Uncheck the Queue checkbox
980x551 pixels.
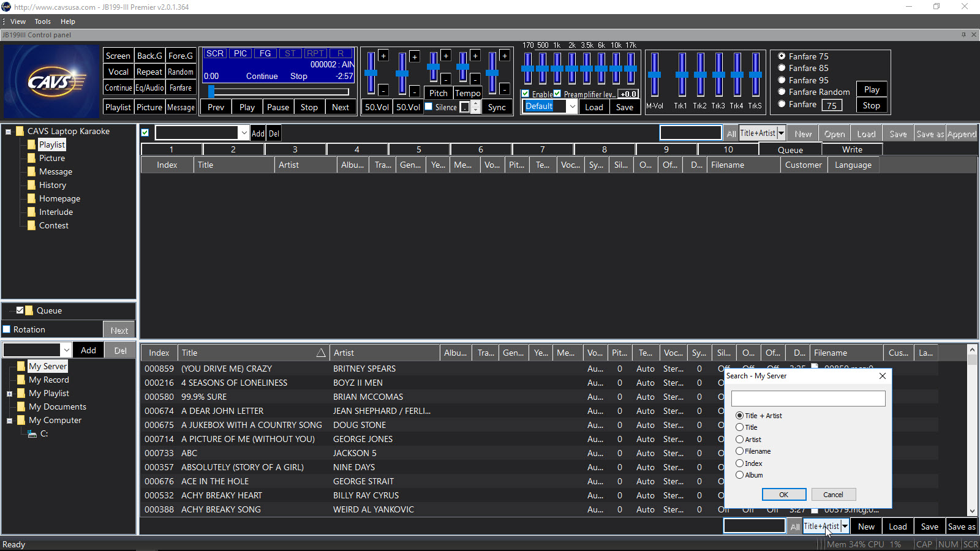click(20, 310)
